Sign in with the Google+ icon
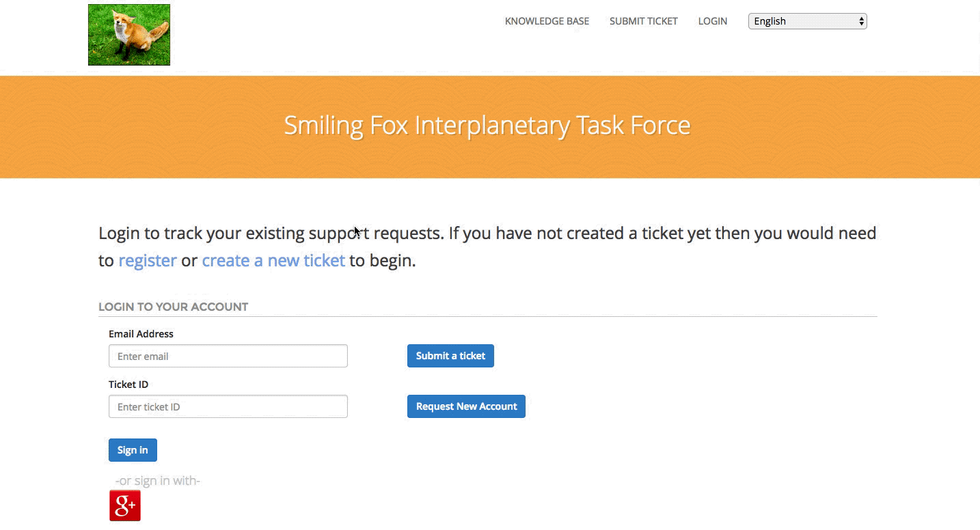This screenshot has height=530, width=980. point(124,505)
